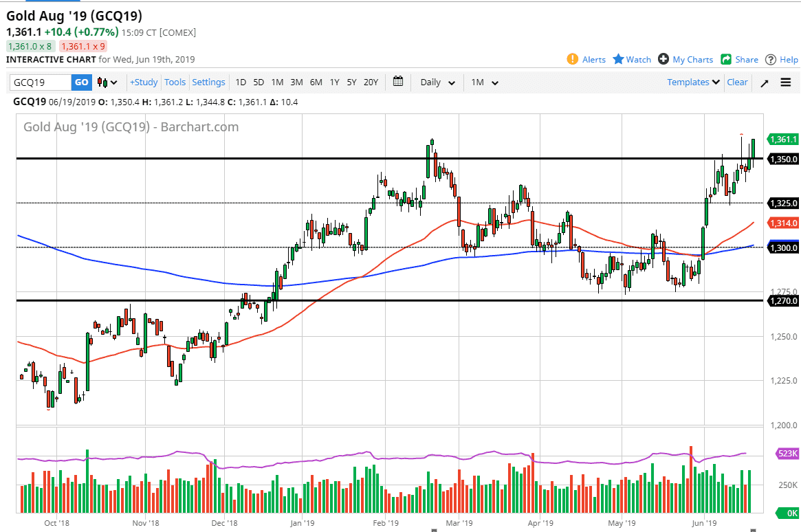
Task: Switch to the 1Y time range
Action: coord(334,82)
